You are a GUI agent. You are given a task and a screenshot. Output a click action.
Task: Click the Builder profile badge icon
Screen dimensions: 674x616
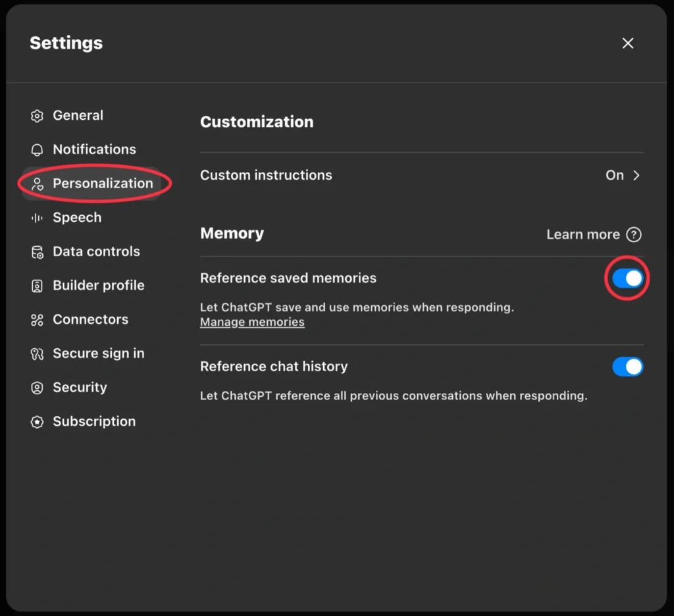[x=37, y=286]
